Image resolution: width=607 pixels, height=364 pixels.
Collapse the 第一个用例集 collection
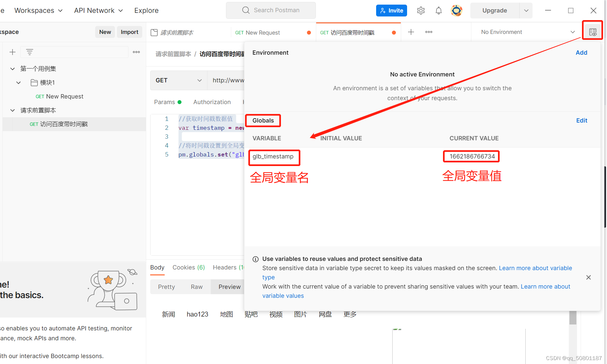click(13, 69)
